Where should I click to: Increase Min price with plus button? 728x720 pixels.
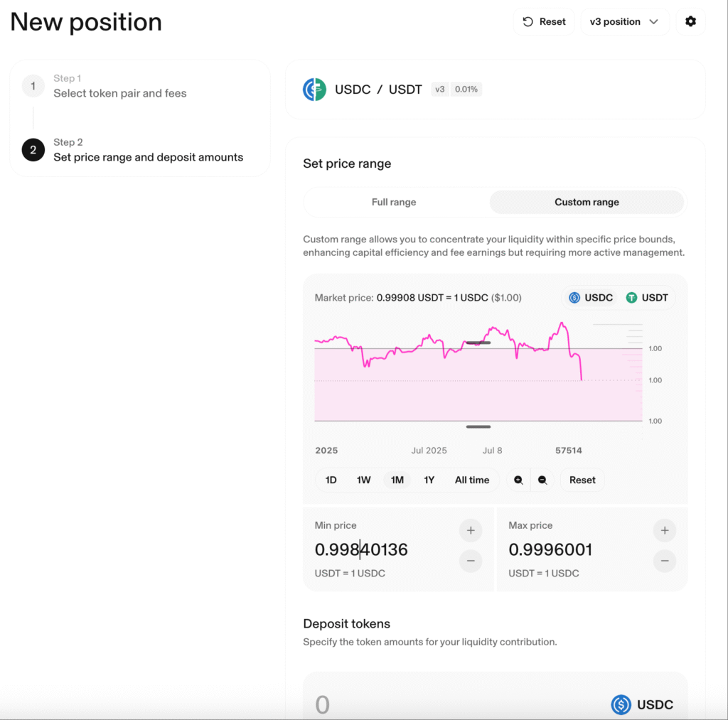[471, 530]
